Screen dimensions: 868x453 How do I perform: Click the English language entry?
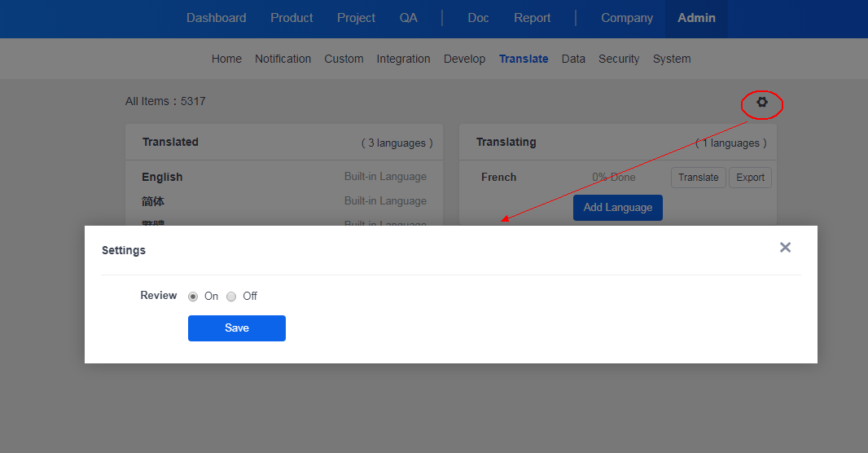click(x=162, y=177)
